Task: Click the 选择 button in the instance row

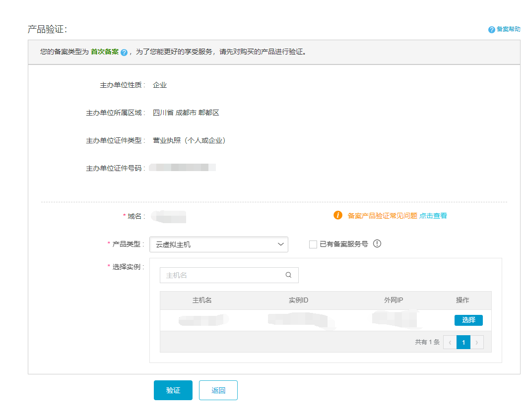Action: [x=468, y=320]
